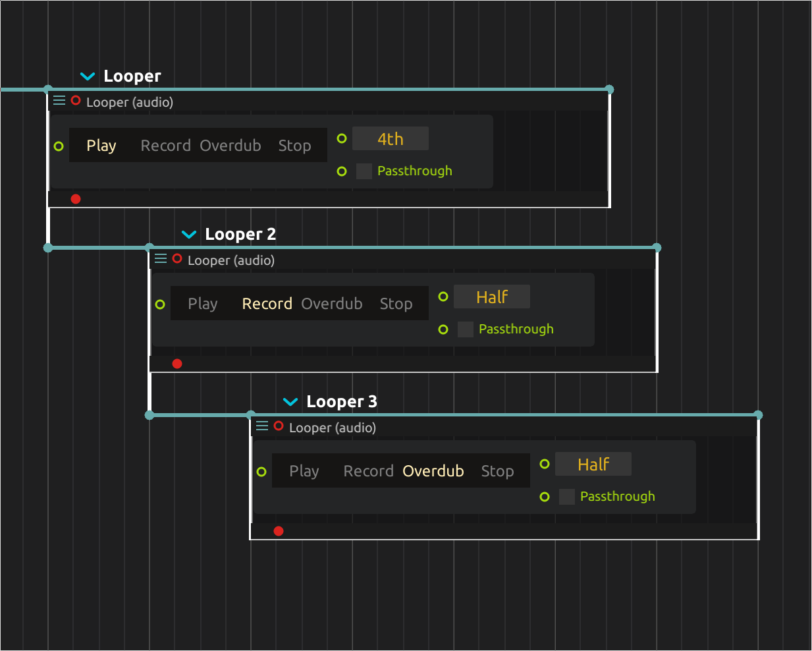Click the Passthrough port in Looper 2
The width and height of the screenshot is (812, 651).
pyautogui.click(x=443, y=329)
